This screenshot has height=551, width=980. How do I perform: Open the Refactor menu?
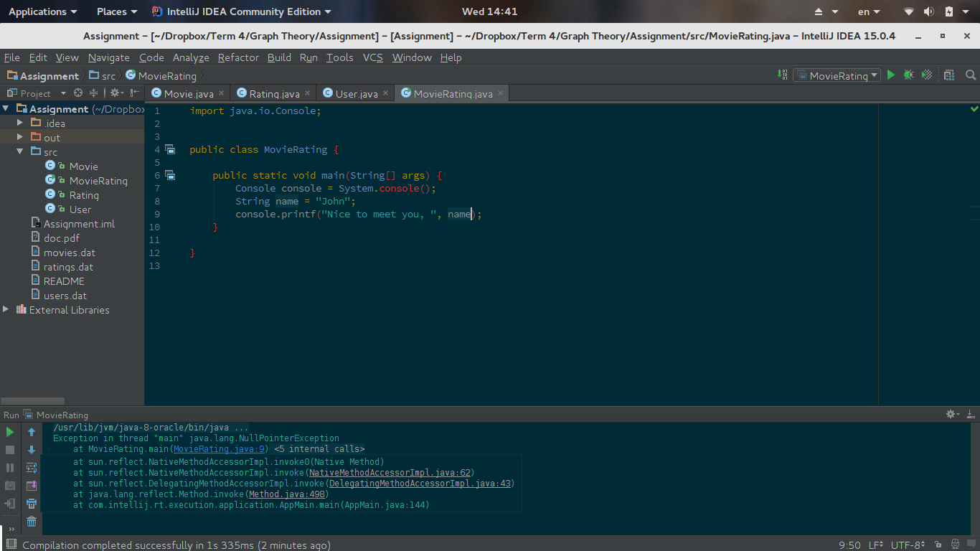[x=238, y=57]
